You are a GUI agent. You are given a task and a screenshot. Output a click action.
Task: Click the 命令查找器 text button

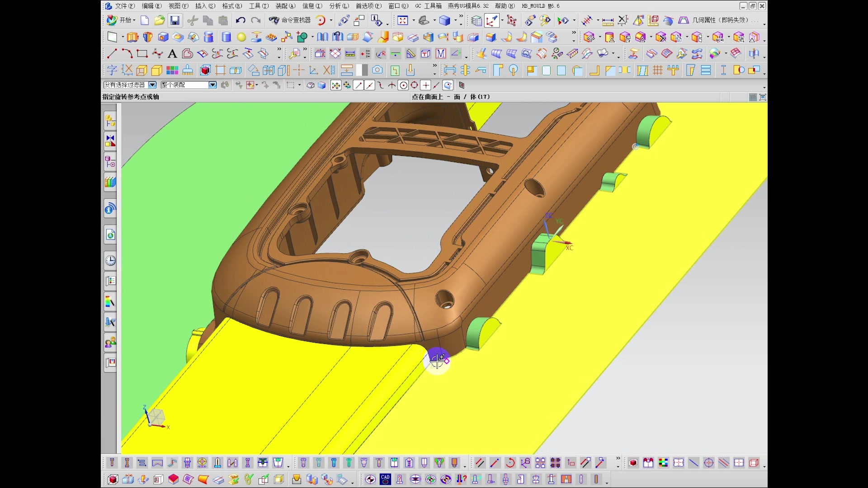[x=296, y=20]
